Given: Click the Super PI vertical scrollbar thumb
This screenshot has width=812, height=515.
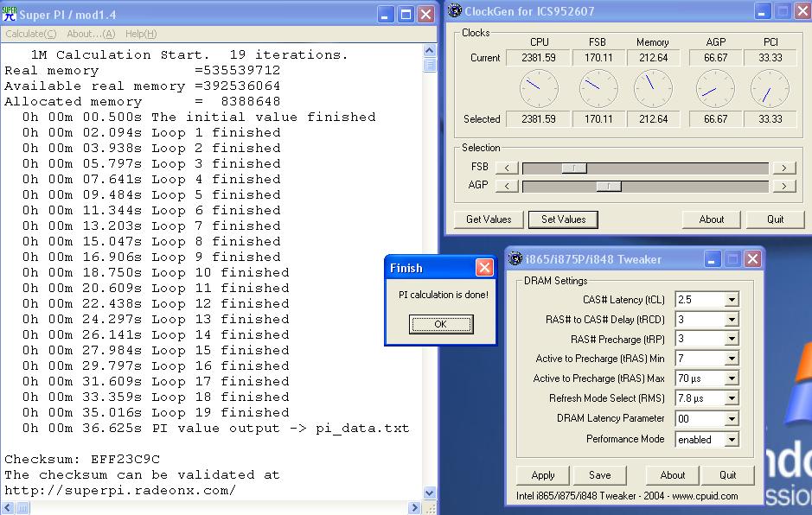Looking at the screenshot, I should point(429,65).
